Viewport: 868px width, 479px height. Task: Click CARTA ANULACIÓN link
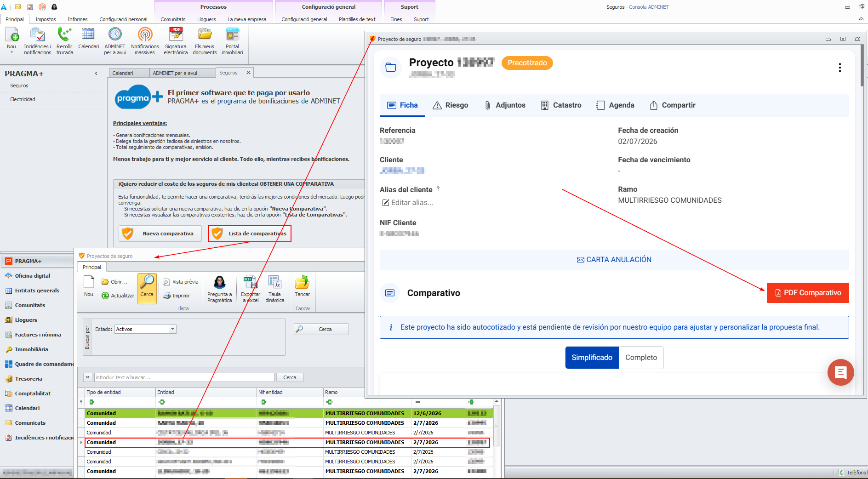614,260
